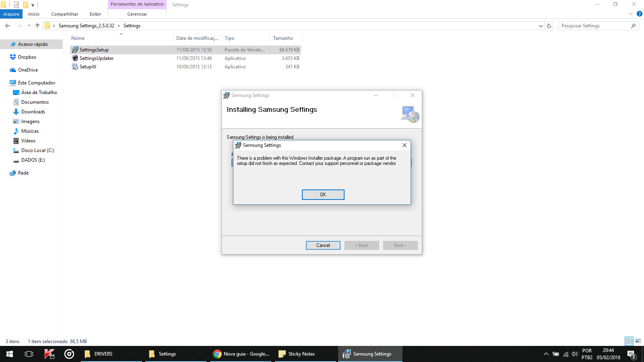Viewport: 644px width, 362px height.
Task: Open Imagens folder in sidebar
Action: 30,121
